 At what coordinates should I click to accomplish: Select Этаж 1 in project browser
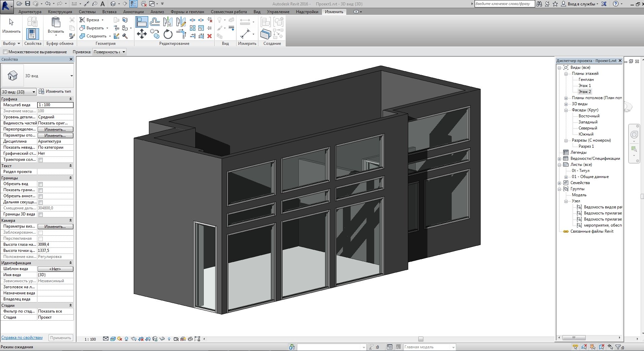[x=584, y=86]
